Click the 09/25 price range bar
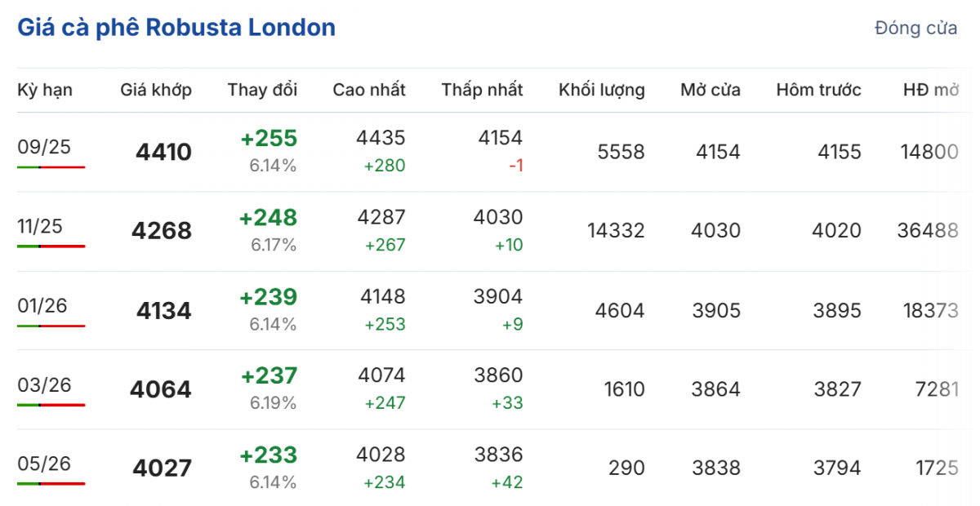 pos(51,167)
